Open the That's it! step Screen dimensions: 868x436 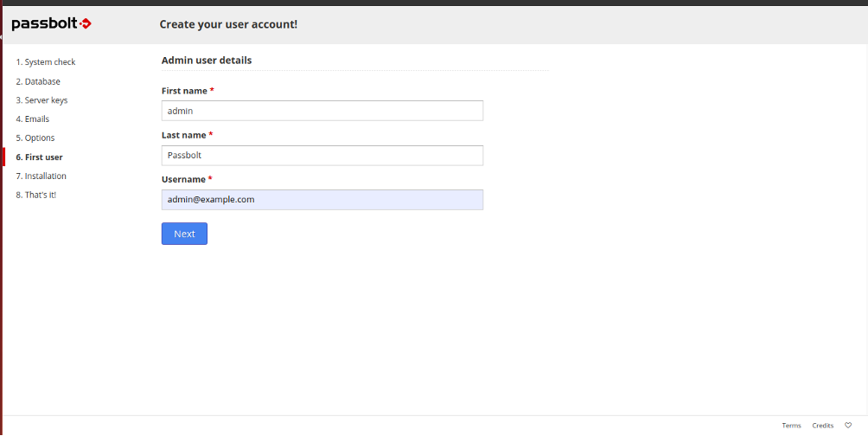pyautogui.click(x=36, y=195)
